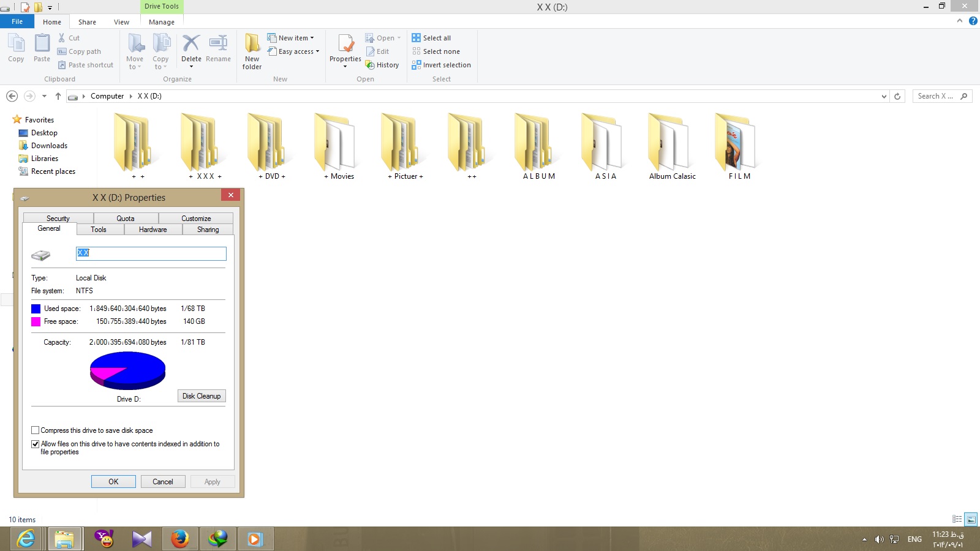Screen dimensions: 980x551
Task: Show hidden tray icons arrow
Action: point(864,539)
